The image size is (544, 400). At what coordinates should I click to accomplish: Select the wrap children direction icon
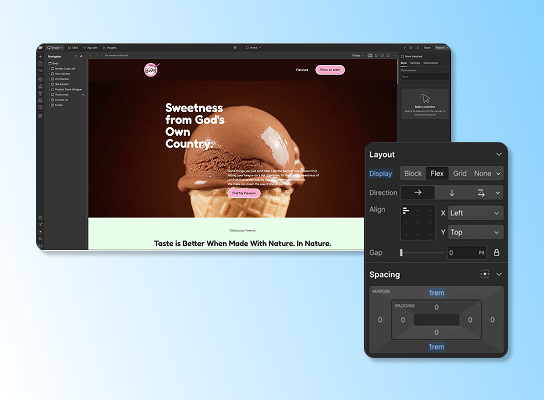(481, 193)
